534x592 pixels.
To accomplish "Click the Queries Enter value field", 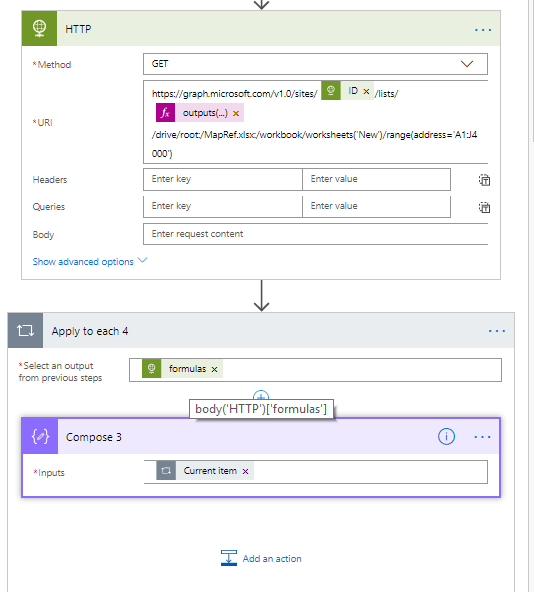I will point(377,206).
